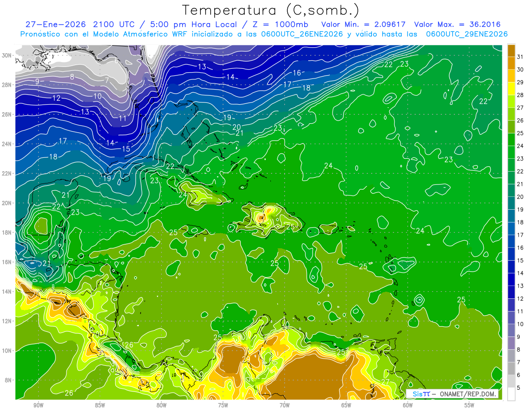
Task: Click the color scale label 10
Action: tap(520, 324)
